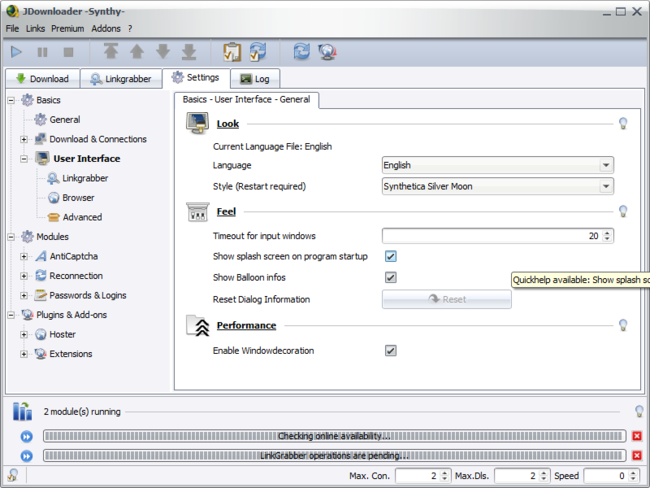Open the File menu
The height and width of the screenshot is (488, 650).
12,29
